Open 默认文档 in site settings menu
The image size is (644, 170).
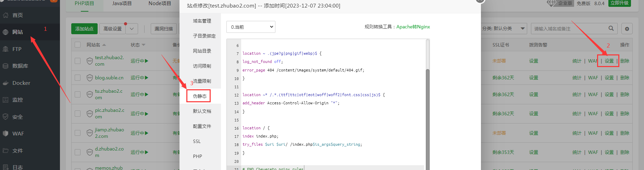tap(202, 111)
